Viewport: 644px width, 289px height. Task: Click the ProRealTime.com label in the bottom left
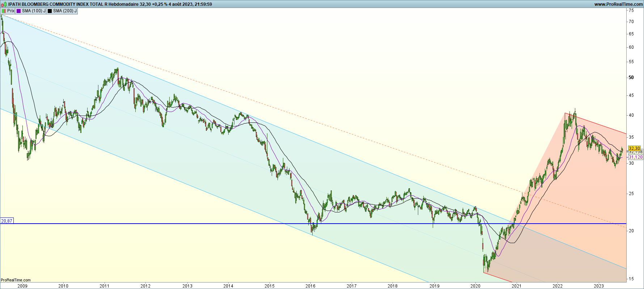(16, 280)
